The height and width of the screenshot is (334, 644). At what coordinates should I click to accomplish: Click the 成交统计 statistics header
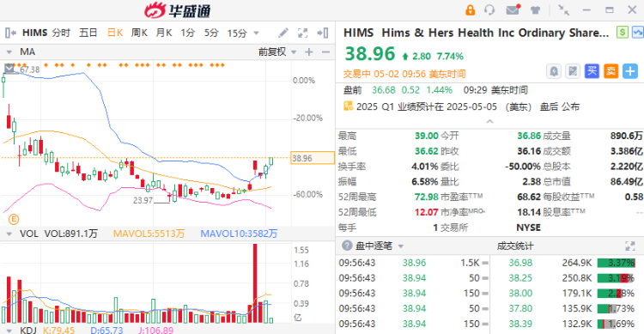[x=515, y=246]
